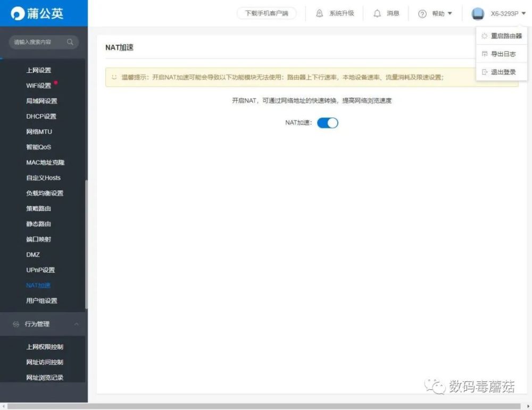Open 静态路由 in the sidebar
This screenshot has height=410, width=532.
(38, 224)
